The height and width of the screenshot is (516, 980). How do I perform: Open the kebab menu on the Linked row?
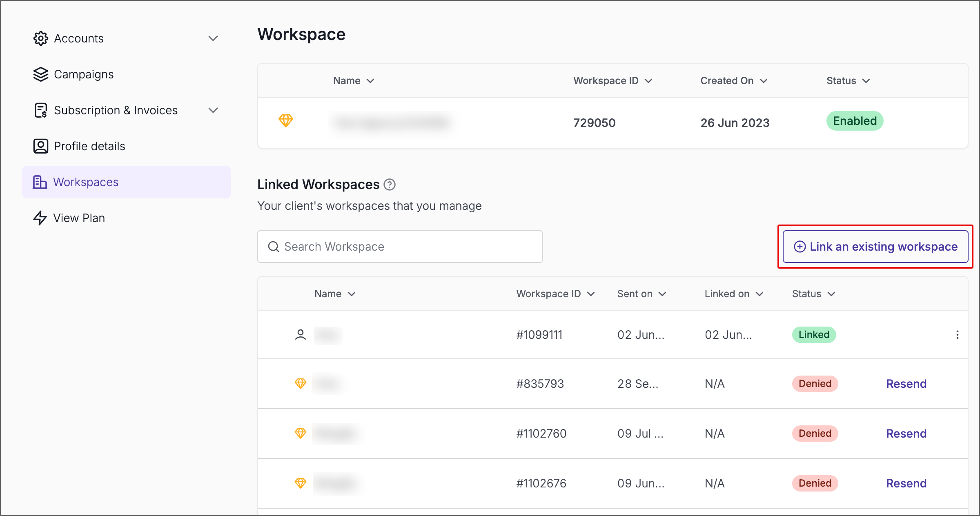(958, 335)
